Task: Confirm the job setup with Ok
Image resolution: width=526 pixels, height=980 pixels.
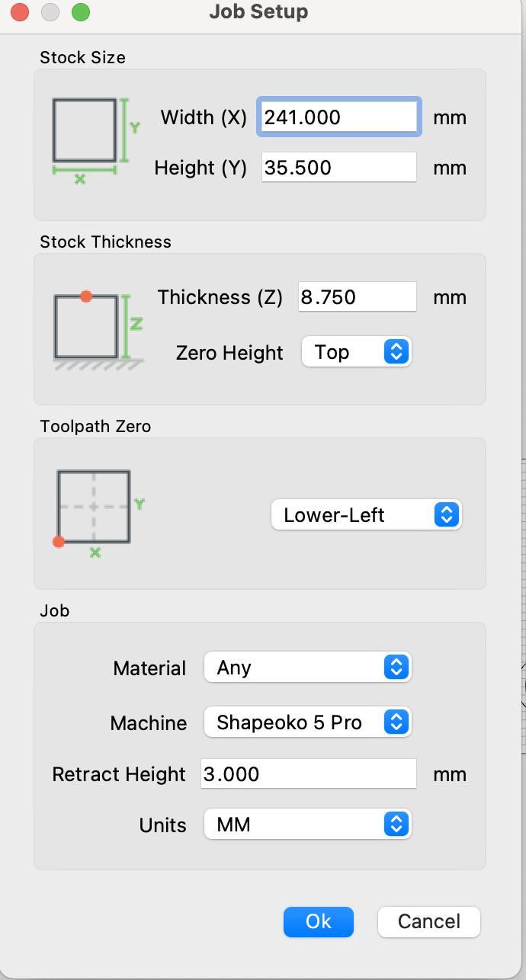Action: [319, 921]
